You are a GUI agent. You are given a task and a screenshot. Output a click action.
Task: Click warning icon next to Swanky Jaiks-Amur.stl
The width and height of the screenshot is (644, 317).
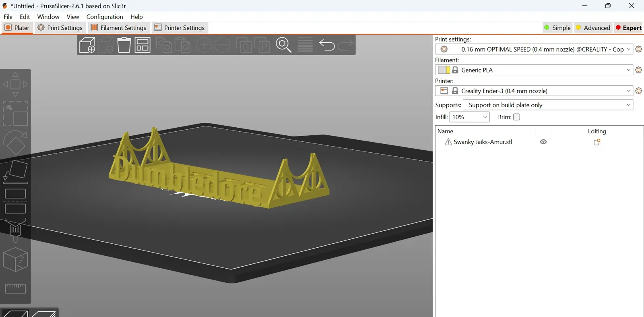click(x=448, y=142)
